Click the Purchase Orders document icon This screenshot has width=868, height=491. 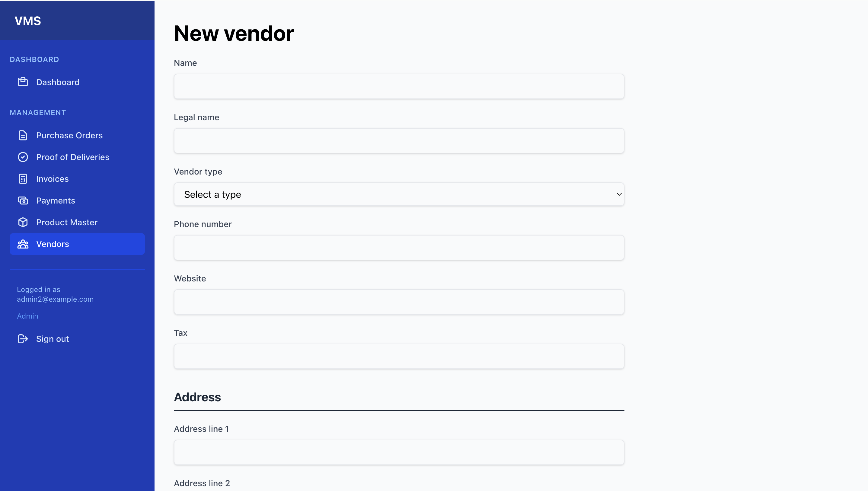tap(23, 135)
